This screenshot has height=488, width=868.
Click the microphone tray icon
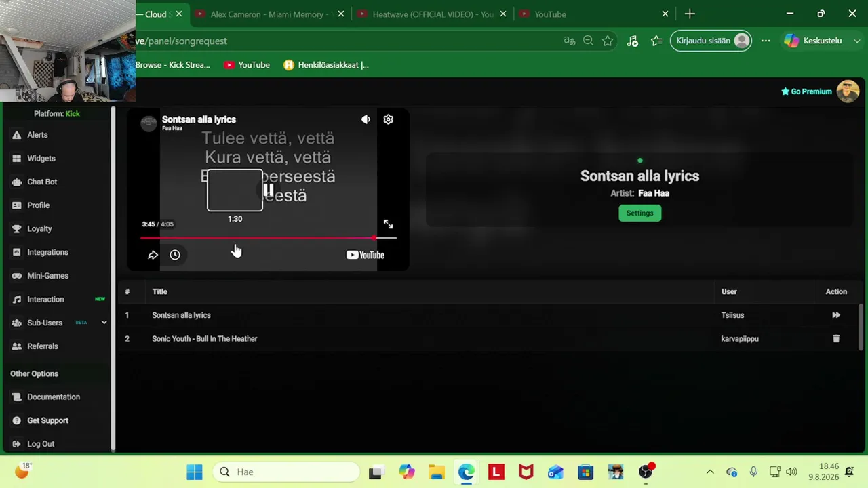coord(753,472)
